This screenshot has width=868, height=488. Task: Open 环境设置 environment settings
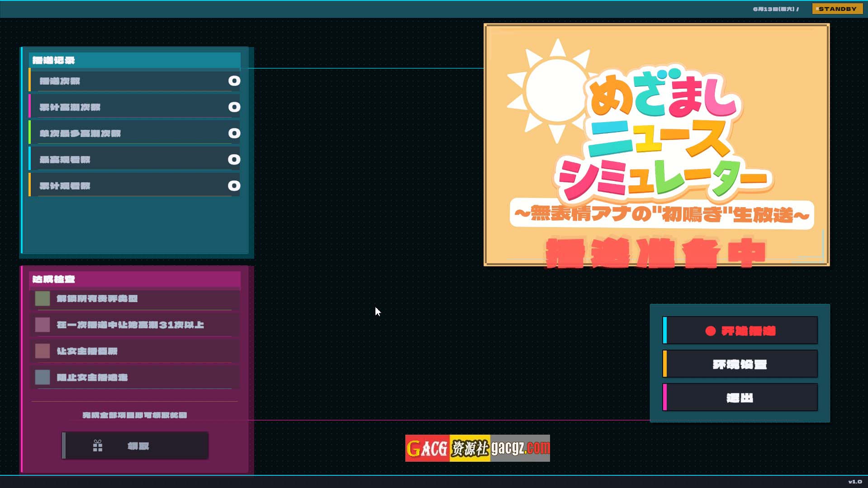[x=740, y=364]
